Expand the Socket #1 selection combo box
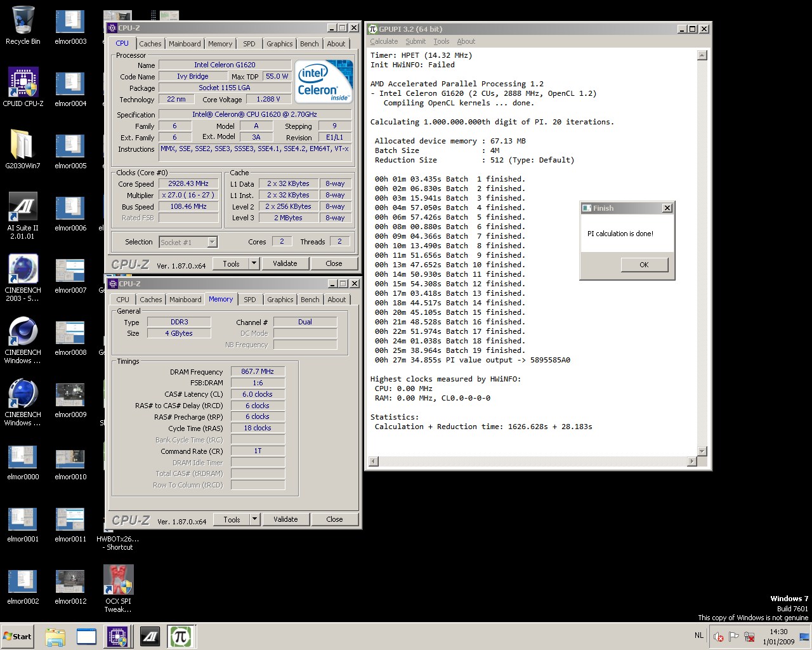The image size is (812, 650). point(188,242)
